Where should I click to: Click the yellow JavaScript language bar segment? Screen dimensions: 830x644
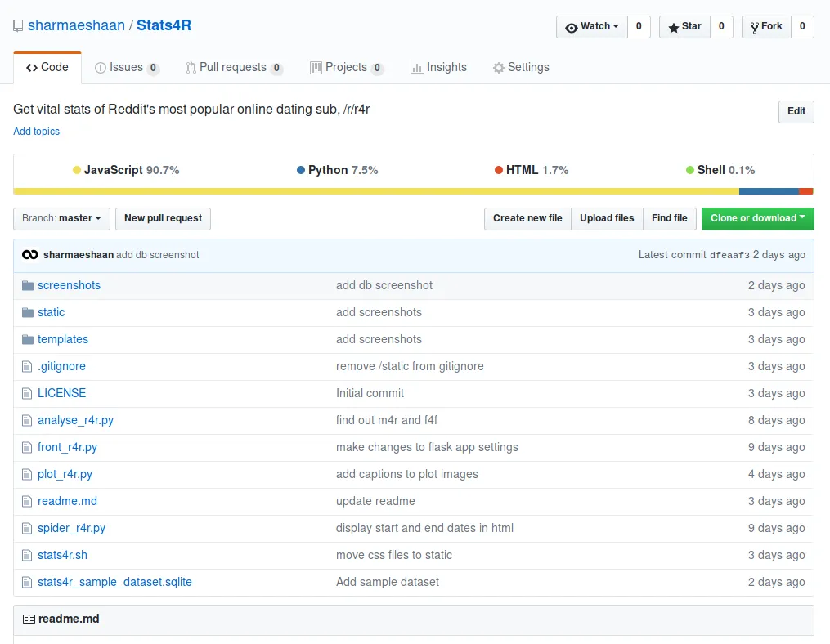click(376, 191)
